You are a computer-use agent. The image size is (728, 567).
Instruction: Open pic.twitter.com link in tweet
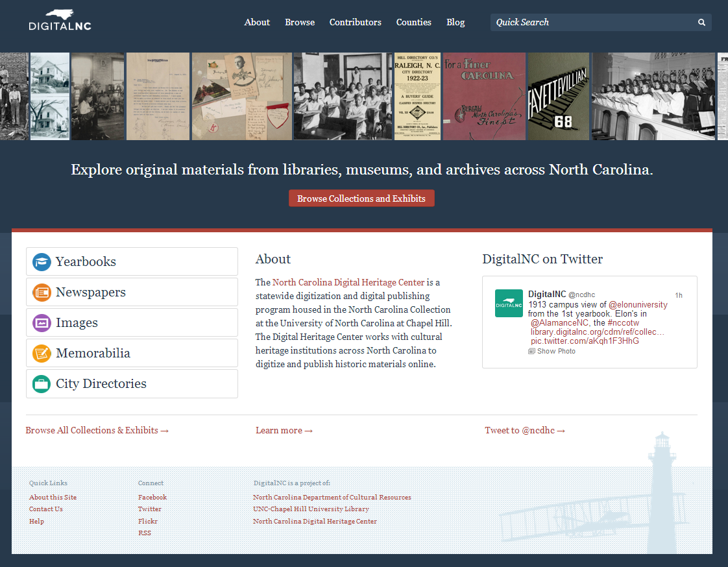click(585, 341)
